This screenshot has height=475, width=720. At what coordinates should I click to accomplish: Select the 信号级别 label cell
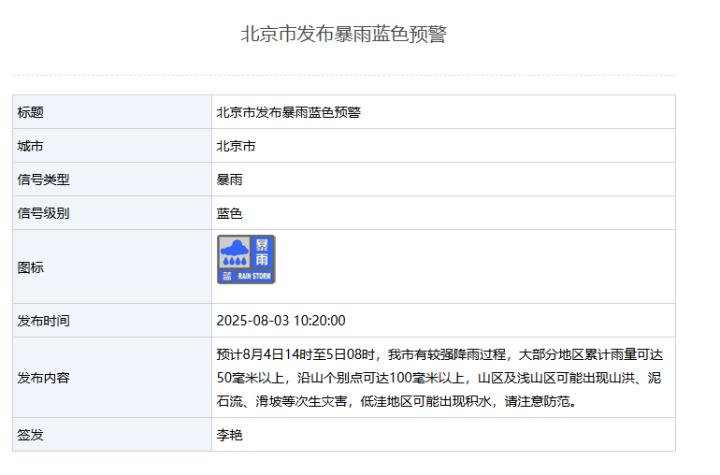pyautogui.click(x=112, y=213)
